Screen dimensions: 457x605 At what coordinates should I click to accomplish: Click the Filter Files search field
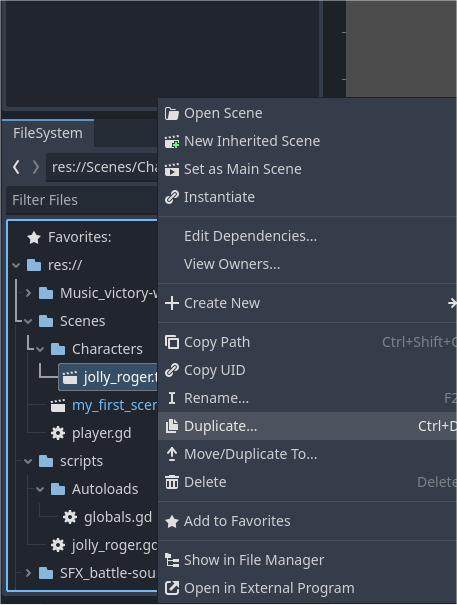(x=82, y=200)
